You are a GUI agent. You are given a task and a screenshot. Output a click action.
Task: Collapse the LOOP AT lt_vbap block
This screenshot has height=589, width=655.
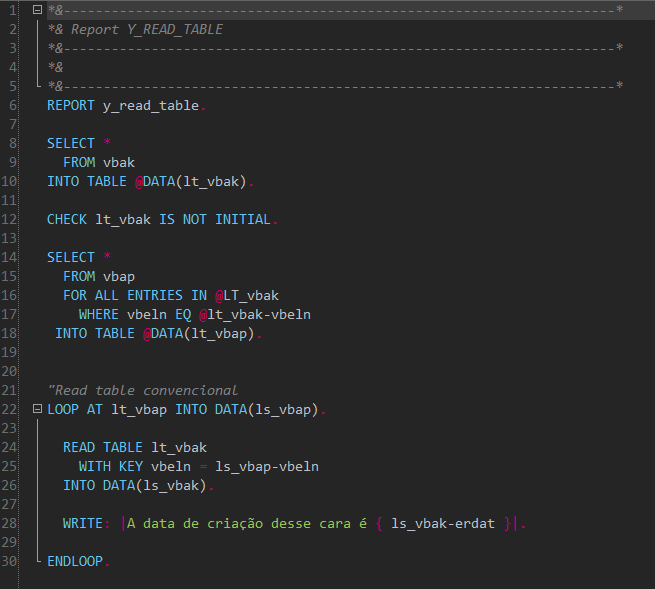click(37, 409)
